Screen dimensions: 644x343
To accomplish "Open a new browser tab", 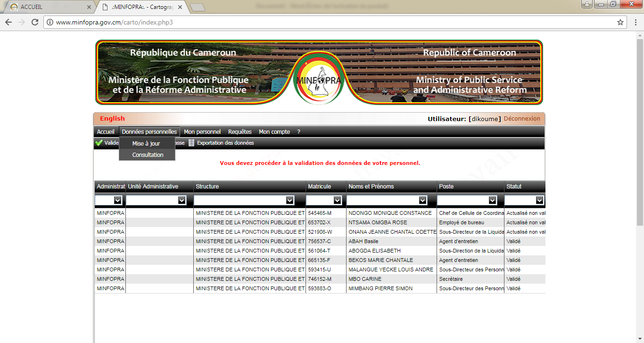I will tap(197, 7).
